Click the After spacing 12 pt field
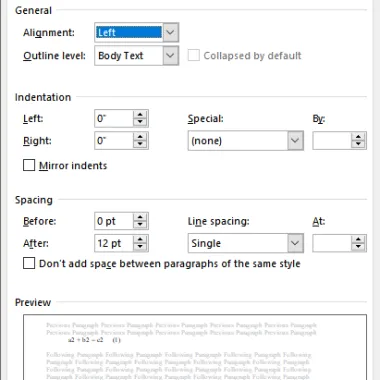This screenshot has height=380, width=380. pyautogui.click(x=114, y=243)
